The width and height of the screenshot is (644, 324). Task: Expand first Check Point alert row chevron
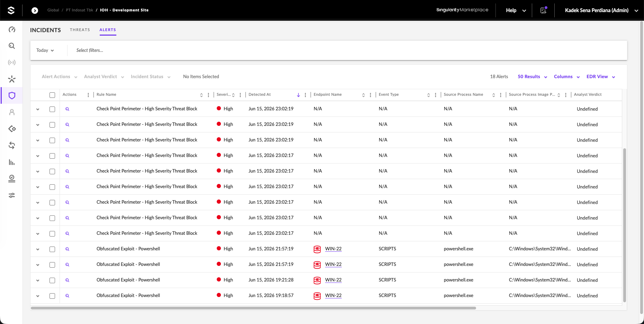(x=38, y=109)
